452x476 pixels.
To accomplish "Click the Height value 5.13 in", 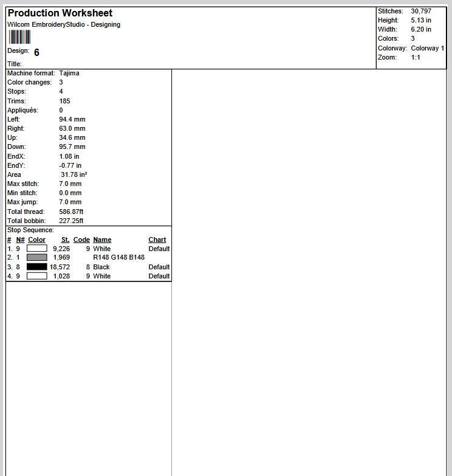I will click(x=421, y=20).
